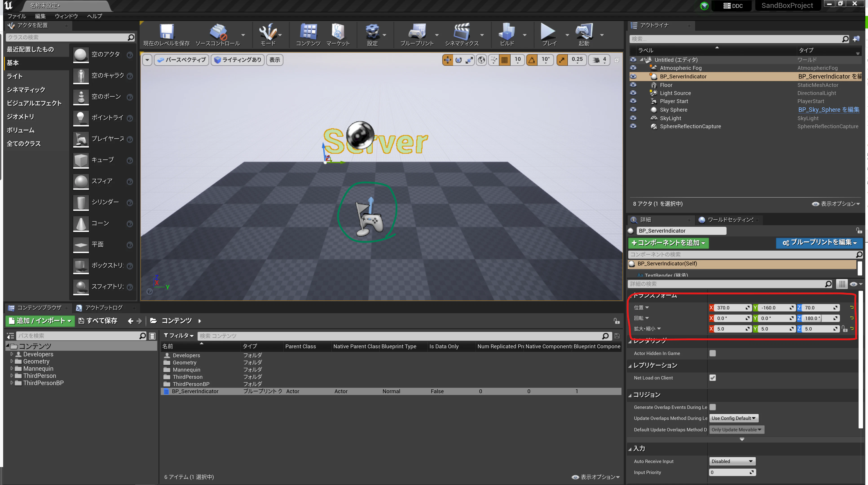868x485 pixels.
Task: Click the コンポーネントを追加 button
Action: tap(668, 243)
